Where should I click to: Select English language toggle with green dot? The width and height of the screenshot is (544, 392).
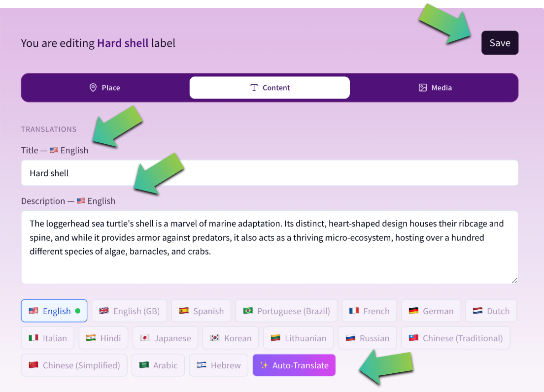54,311
